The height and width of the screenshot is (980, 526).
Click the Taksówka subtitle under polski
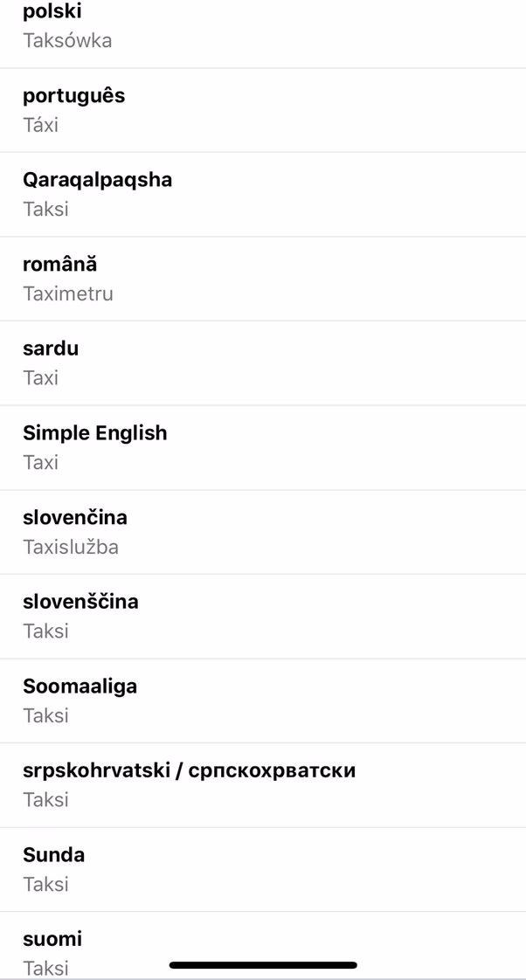[68, 40]
